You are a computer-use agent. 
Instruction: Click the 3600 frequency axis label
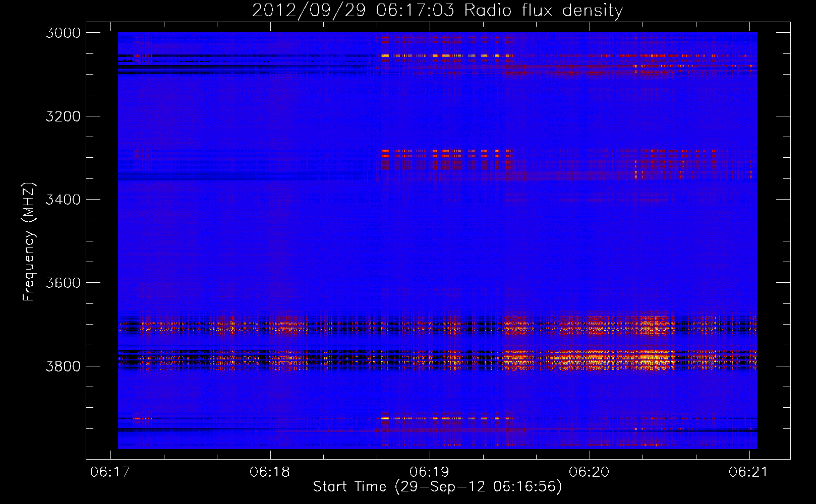click(63, 283)
